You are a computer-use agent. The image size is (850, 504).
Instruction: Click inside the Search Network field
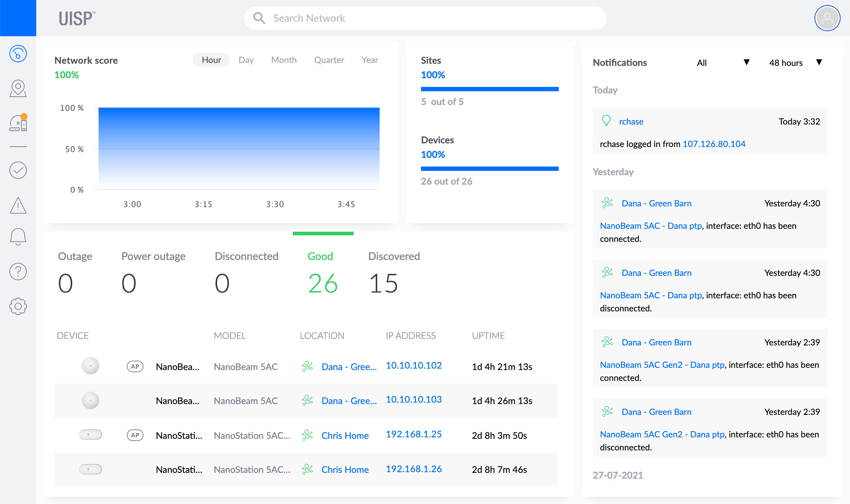click(x=424, y=18)
